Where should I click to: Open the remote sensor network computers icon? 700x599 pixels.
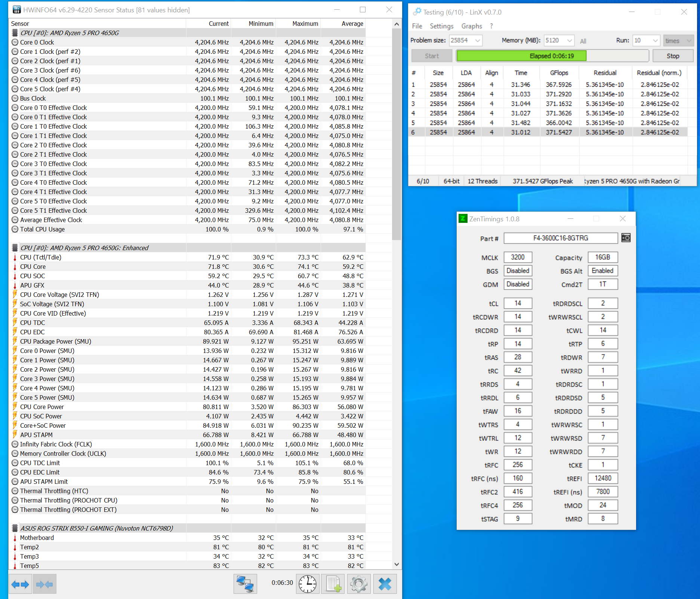(x=245, y=584)
